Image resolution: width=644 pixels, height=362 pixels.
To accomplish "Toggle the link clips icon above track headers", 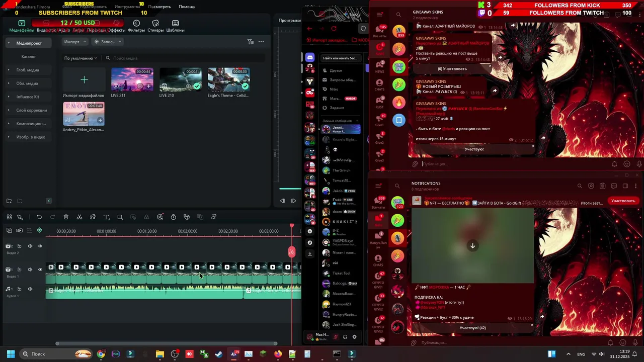I will [x=19, y=231].
